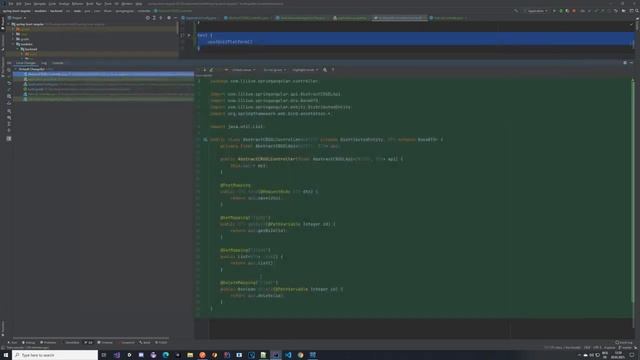Click the green Run button in the toolbar
The image size is (640, 360).
(554, 11)
